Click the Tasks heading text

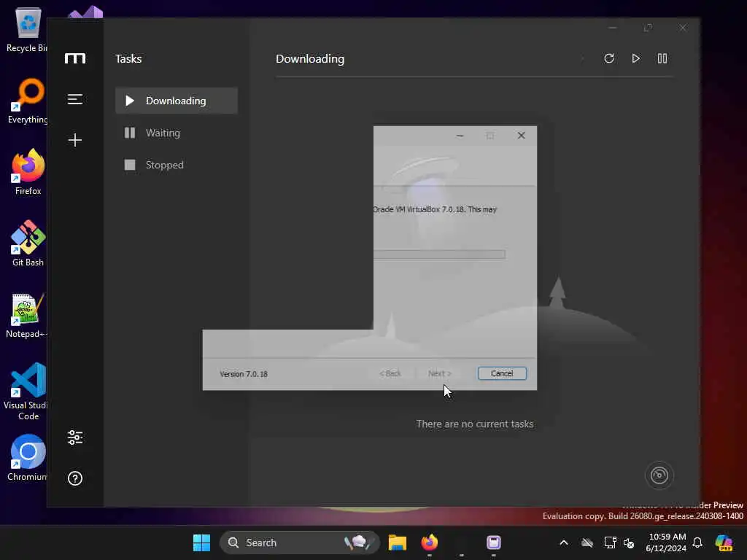click(x=128, y=58)
